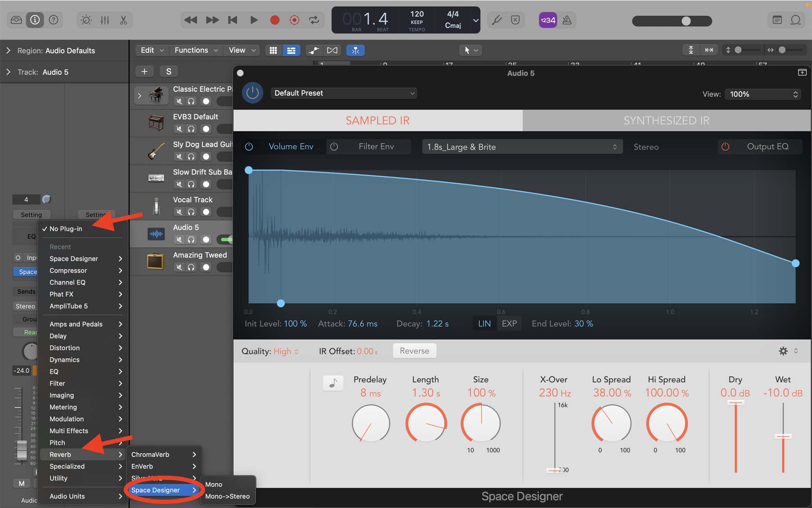The width and height of the screenshot is (812, 508).
Task: Click the red Record button
Action: (275, 20)
